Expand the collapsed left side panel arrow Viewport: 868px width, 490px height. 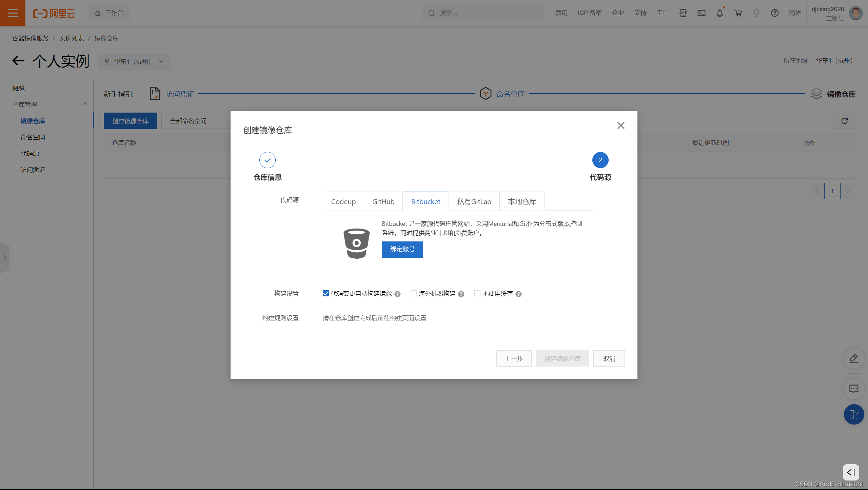point(4,258)
